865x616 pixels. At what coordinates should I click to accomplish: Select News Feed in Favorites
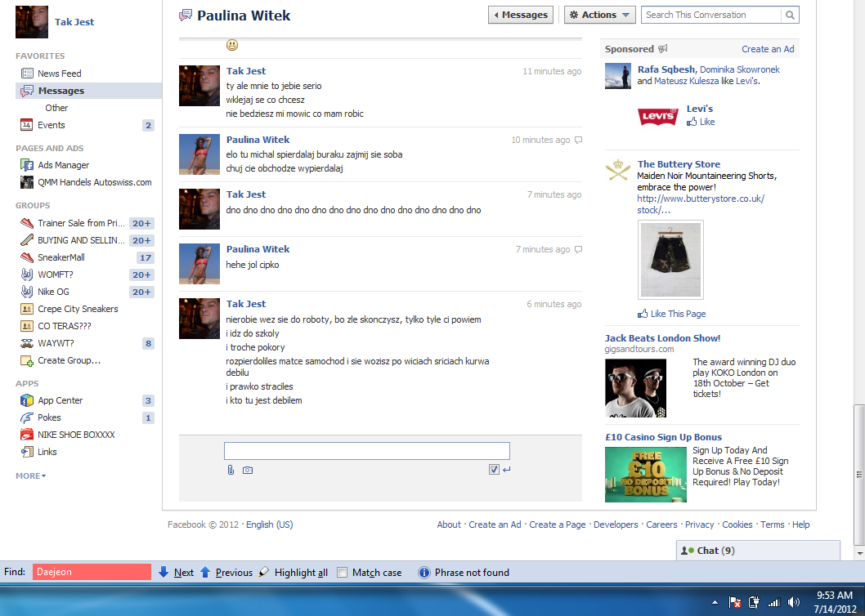pyautogui.click(x=59, y=74)
